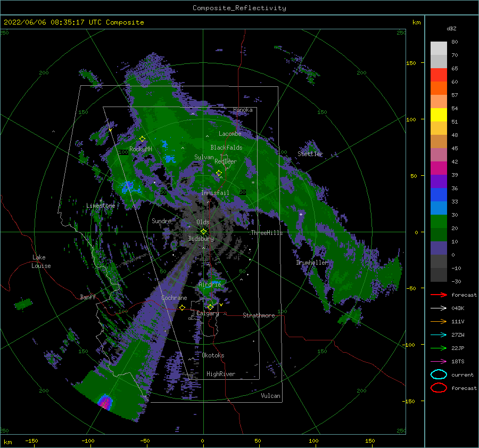Click the 80 value on the dBZ scale
Image resolution: width=479 pixels, height=448 pixels.
[x=455, y=42]
